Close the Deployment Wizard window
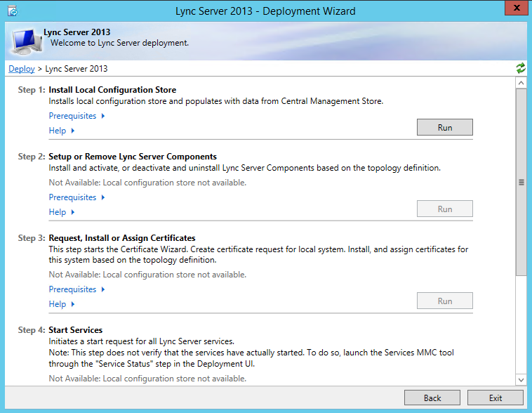532x413 pixels. pos(517,8)
